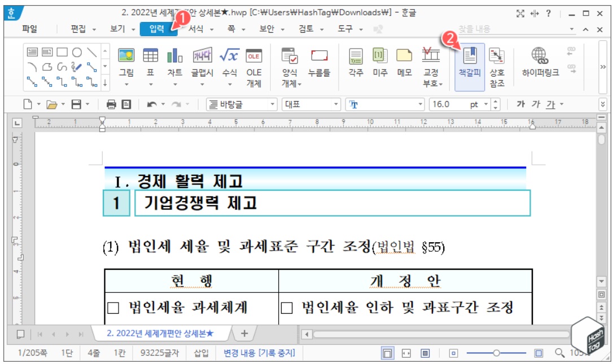The image size is (613, 364).
Task: Insert a picture with 그림 icon
Action: (x=126, y=55)
